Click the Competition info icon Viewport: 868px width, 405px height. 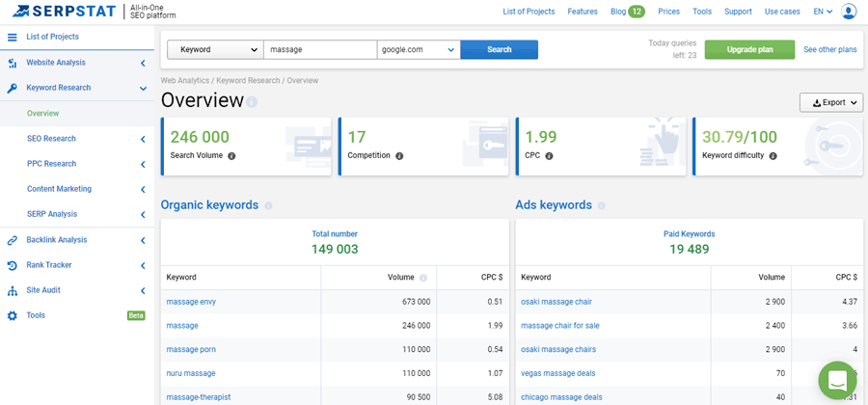point(399,156)
